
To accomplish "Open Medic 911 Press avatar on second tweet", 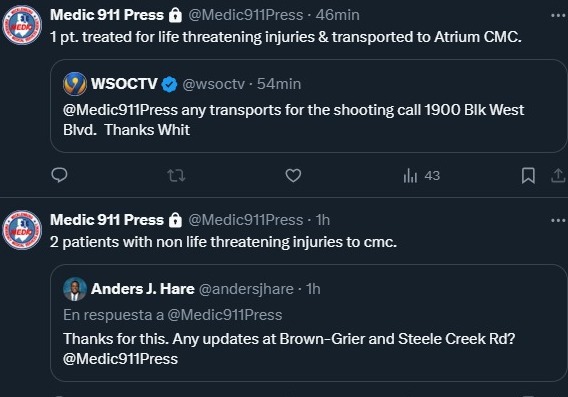I will (x=22, y=230).
